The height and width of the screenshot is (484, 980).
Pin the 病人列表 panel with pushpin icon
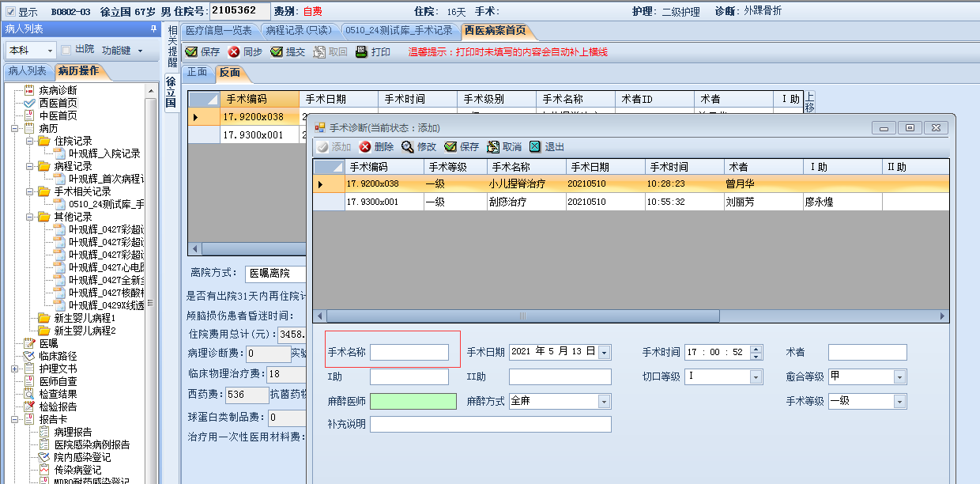click(x=153, y=28)
